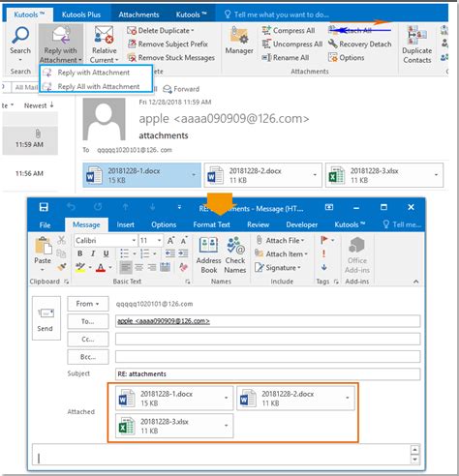Click the Paste icon

pos(44,246)
